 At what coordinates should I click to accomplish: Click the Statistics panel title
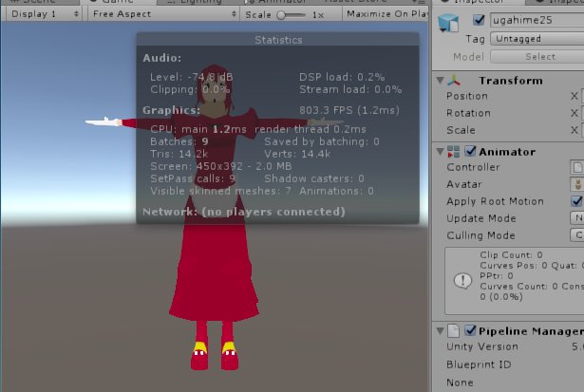(x=278, y=40)
